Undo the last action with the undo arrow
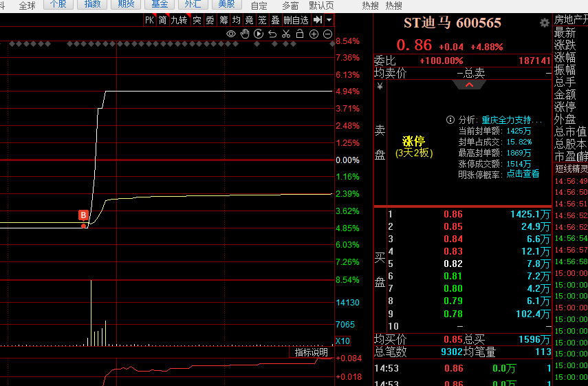 272,34
